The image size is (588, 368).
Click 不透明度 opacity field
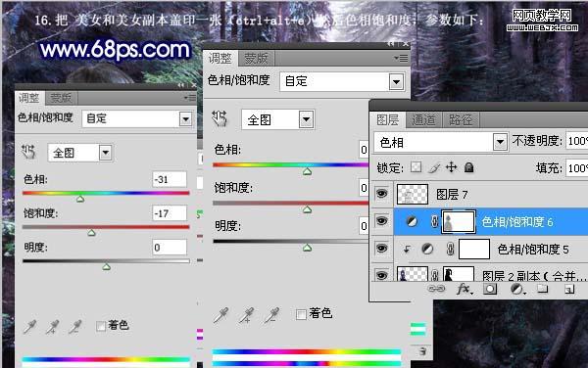coord(576,141)
